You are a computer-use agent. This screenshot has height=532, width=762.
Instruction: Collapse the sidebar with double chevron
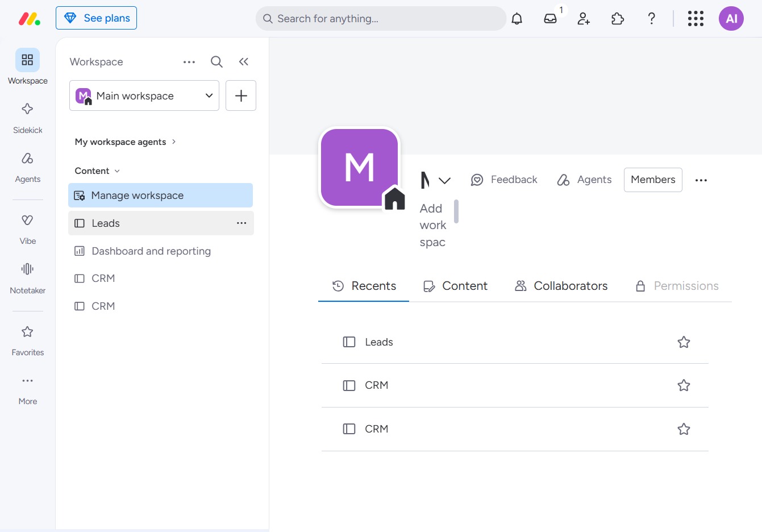(x=244, y=62)
